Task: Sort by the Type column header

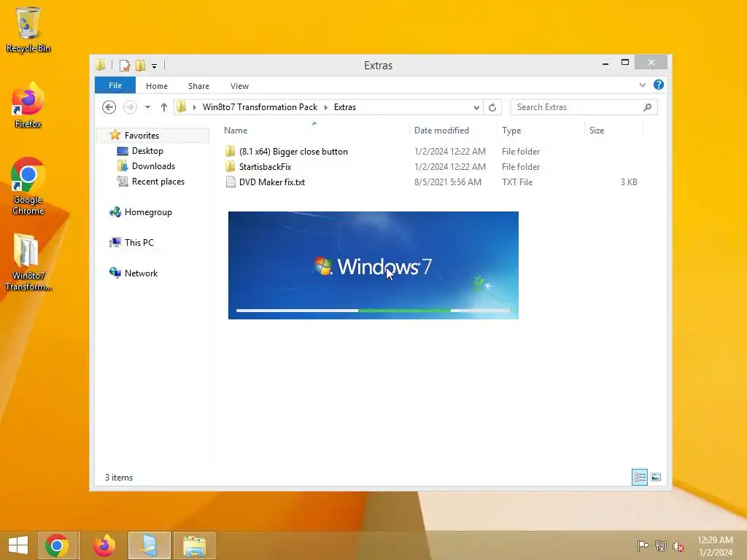Action: (x=511, y=130)
